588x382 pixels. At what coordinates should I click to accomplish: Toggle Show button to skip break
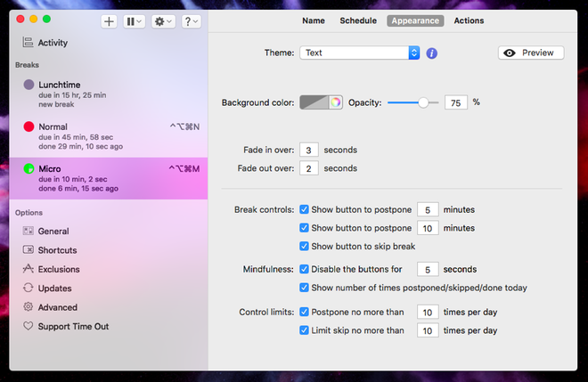pyautogui.click(x=305, y=247)
